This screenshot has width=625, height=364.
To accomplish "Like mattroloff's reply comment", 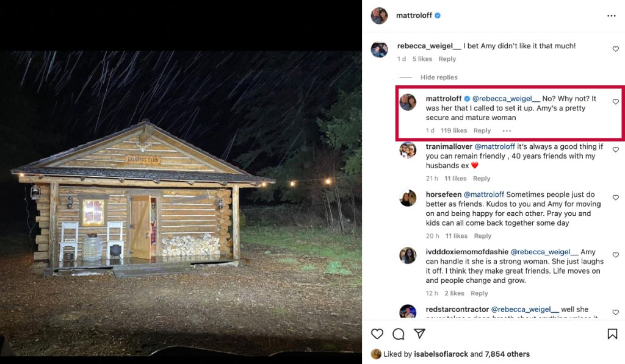I will pos(615,102).
